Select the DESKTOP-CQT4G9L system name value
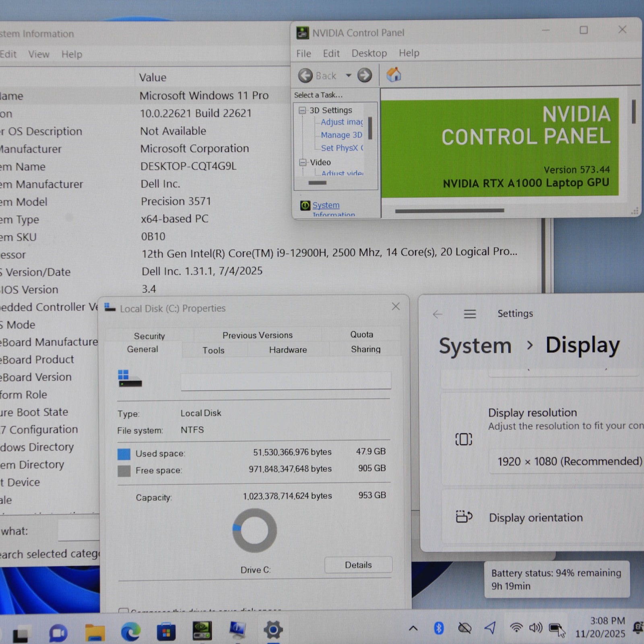This screenshot has height=644, width=644. 188,166
